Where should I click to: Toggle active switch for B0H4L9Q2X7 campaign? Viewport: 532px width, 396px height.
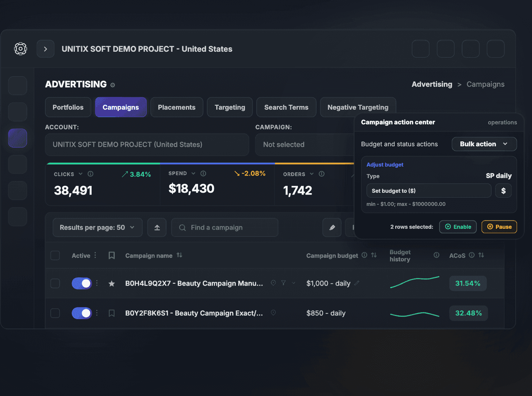[x=82, y=284]
